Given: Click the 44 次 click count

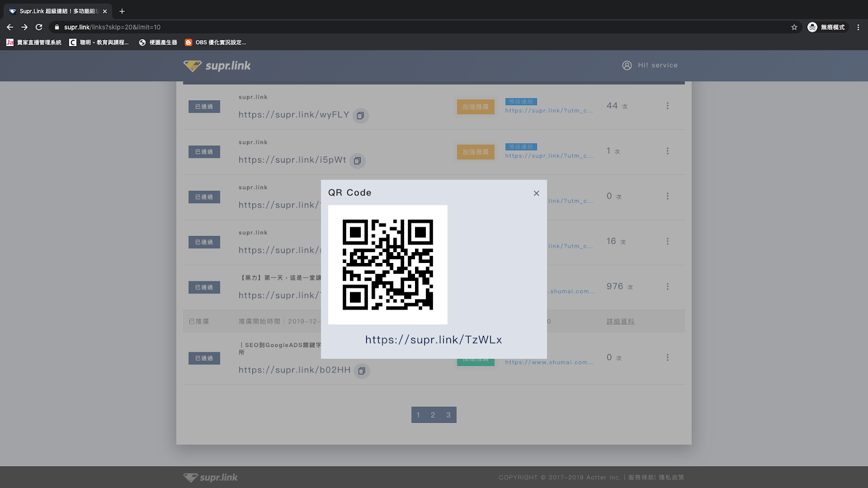Looking at the screenshot, I should coord(617,106).
